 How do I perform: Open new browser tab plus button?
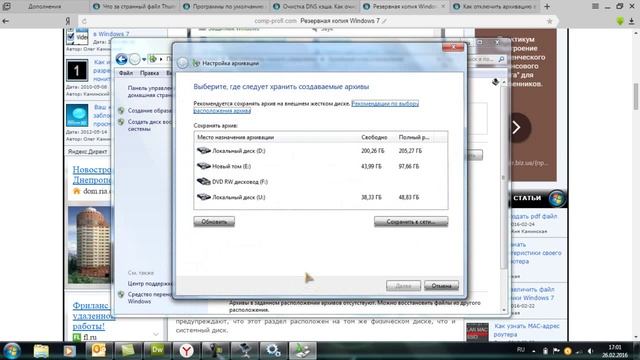click(x=547, y=7)
